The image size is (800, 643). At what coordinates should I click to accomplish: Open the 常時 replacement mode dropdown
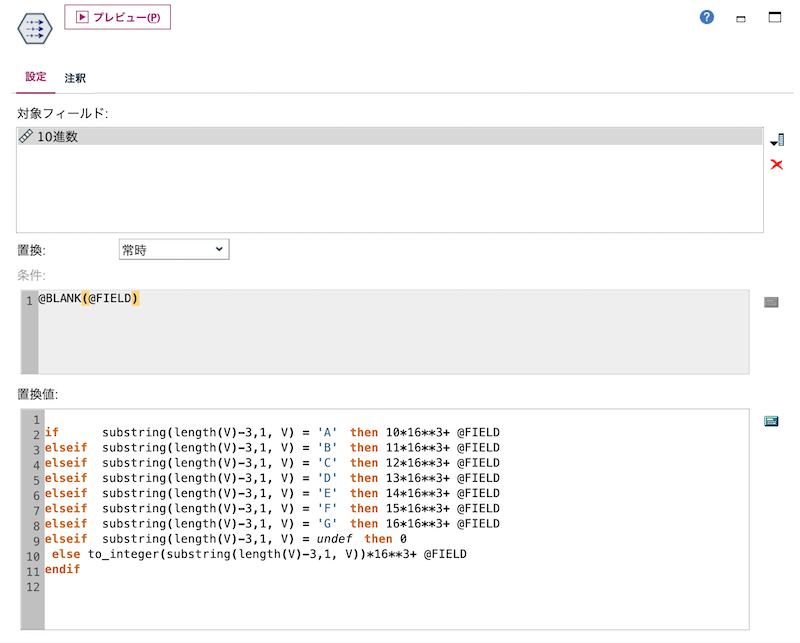(x=218, y=249)
